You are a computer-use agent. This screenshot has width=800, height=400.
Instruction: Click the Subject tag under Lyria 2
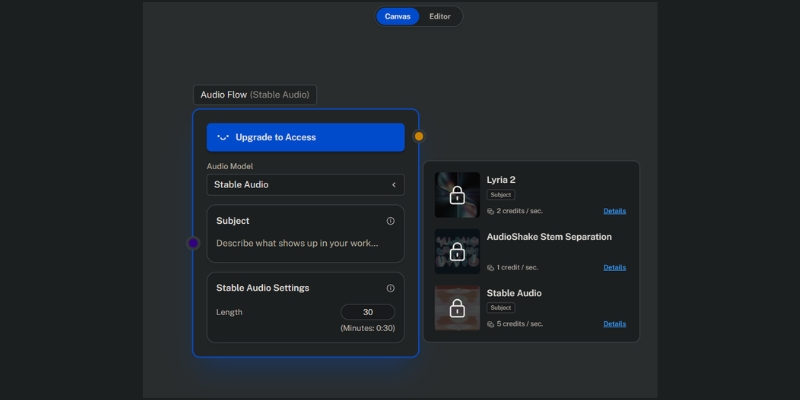501,195
